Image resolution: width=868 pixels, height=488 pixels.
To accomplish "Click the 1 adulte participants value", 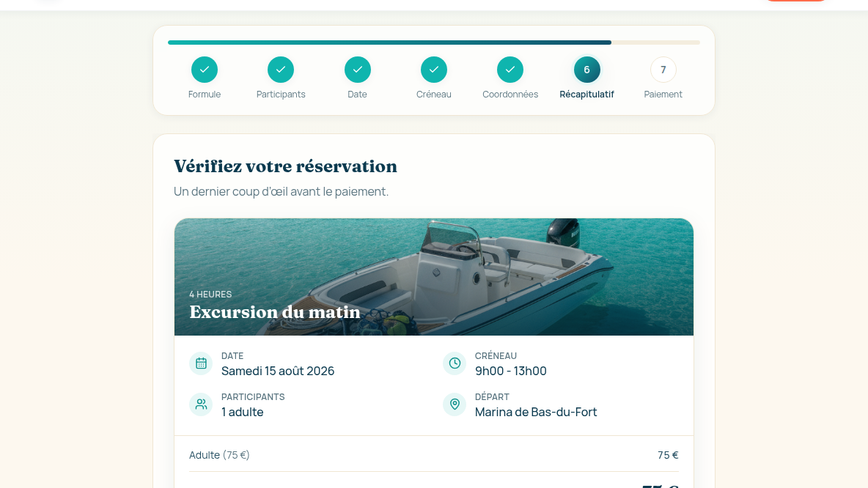I will click(243, 413).
